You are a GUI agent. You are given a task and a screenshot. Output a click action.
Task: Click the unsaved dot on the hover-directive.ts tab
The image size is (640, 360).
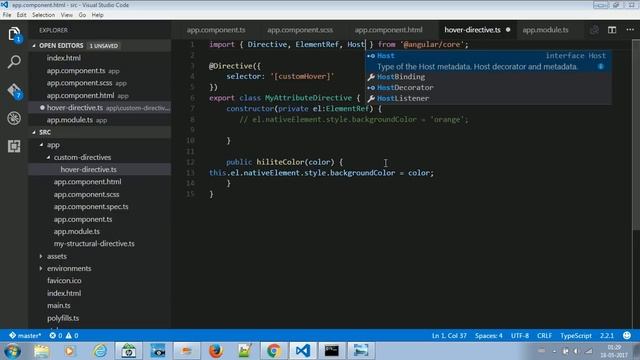pyautogui.click(x=508, y=30)
